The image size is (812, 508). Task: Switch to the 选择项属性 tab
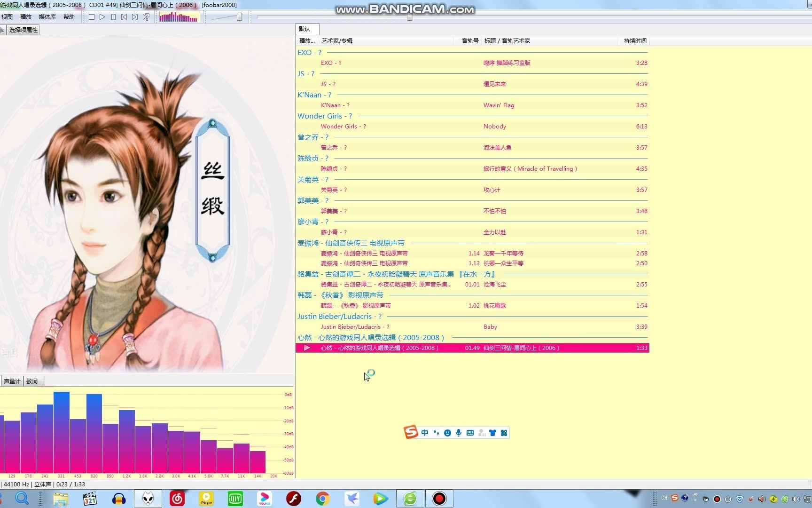point(23,30)
